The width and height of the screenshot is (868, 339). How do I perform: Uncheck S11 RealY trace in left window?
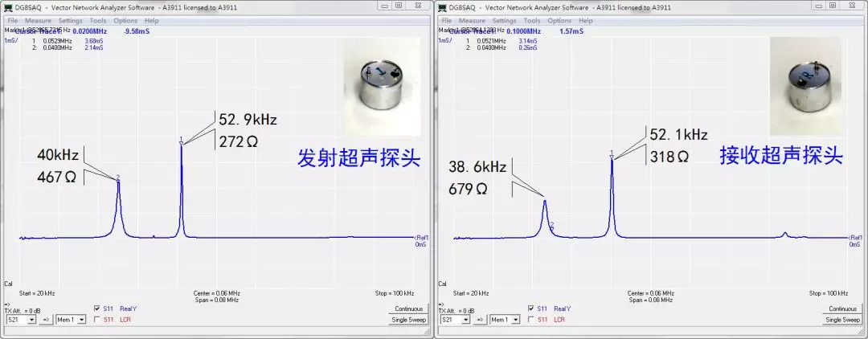[97, 308]
